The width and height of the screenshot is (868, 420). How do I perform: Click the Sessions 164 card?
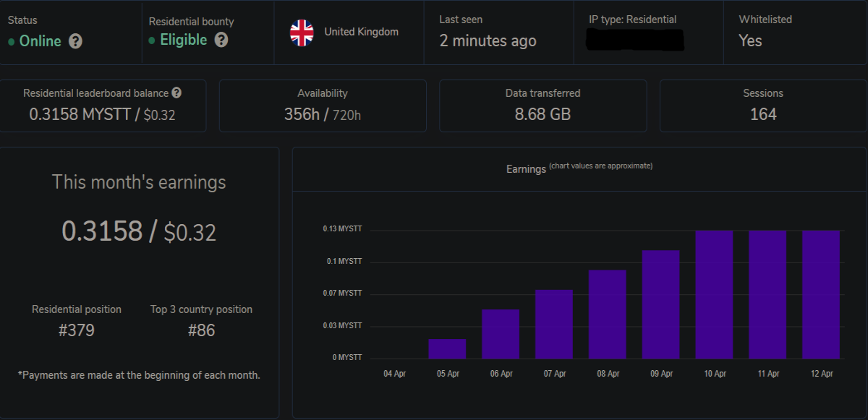click(763, 106)
